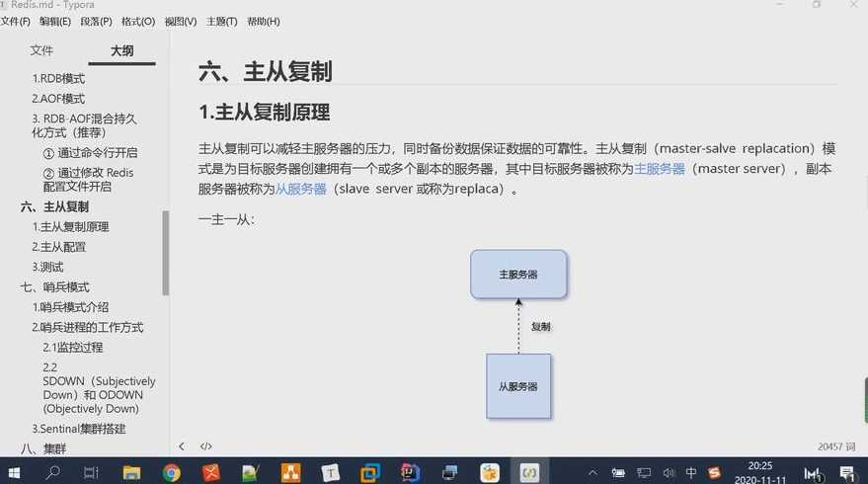Click the network tray icon

point(644,472)
